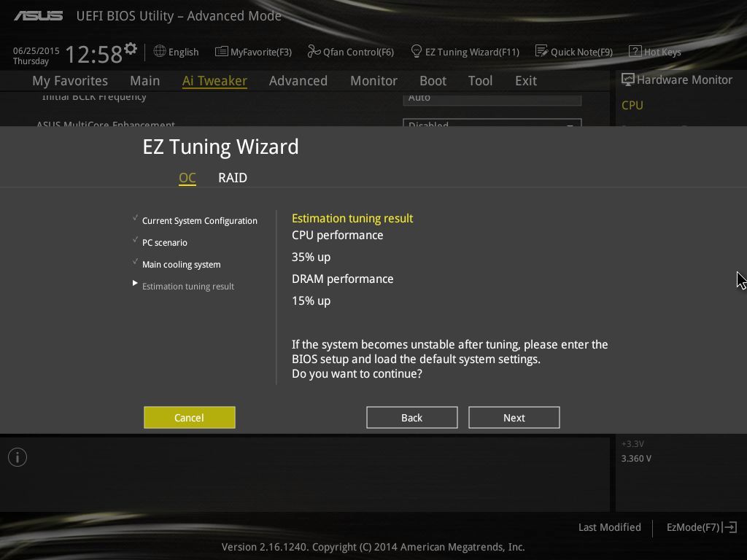The width and height of the screenshot is (747, 560).
Task: Switch to the Main tab
Action: pos(145,81)
